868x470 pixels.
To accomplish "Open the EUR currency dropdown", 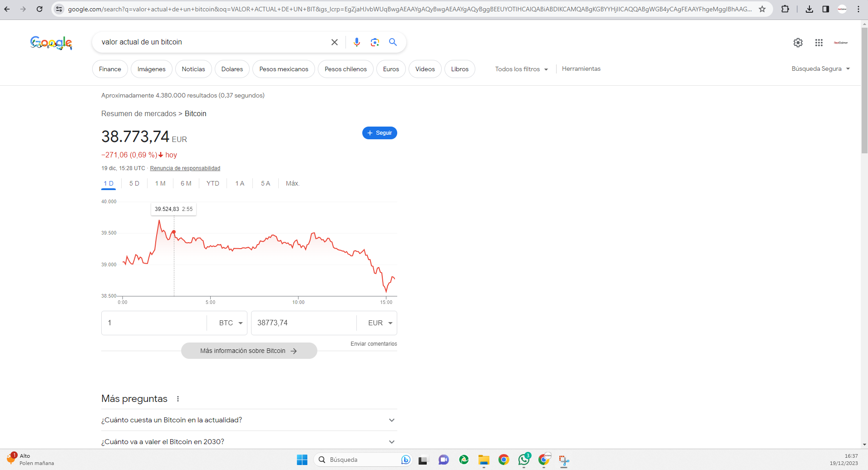I will (x=380, y=323).
